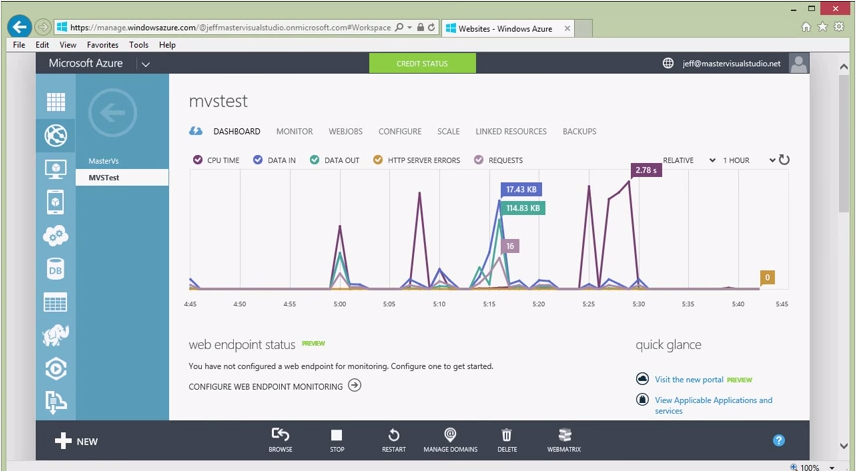The height and width of the screenshot is (471, 856).
Task: Toggle the CPU TIME metric checkbox
Action: pyautogui.click(x=198, y=160)
